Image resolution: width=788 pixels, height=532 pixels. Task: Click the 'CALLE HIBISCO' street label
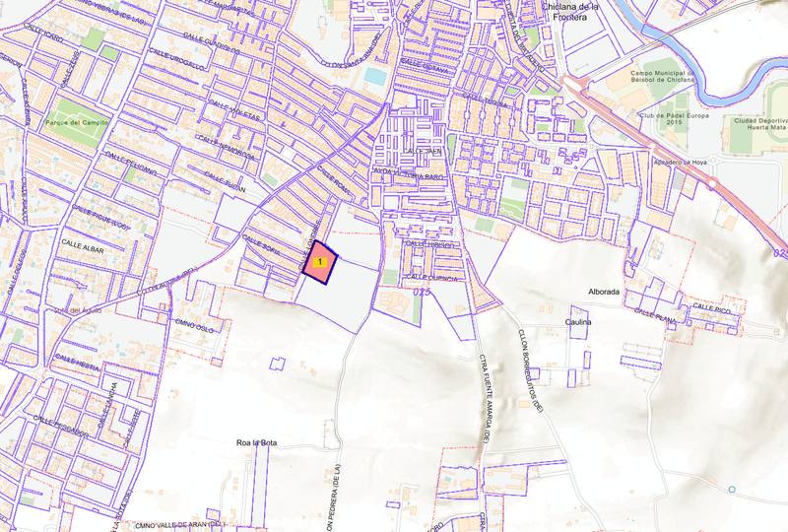point(429,244)
